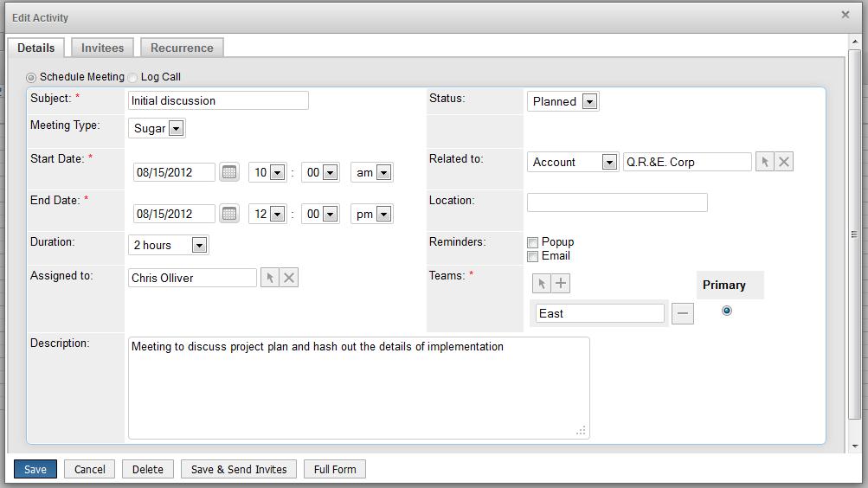The height and width of the screenshot is (488, 868).
Task: Open Start Date am/pm dropdown
Action: pyautogui.click(x=371, y=172)
